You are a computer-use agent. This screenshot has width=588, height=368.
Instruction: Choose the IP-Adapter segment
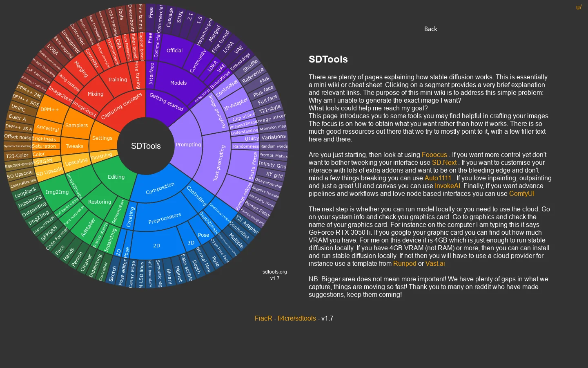coord(236,104)
